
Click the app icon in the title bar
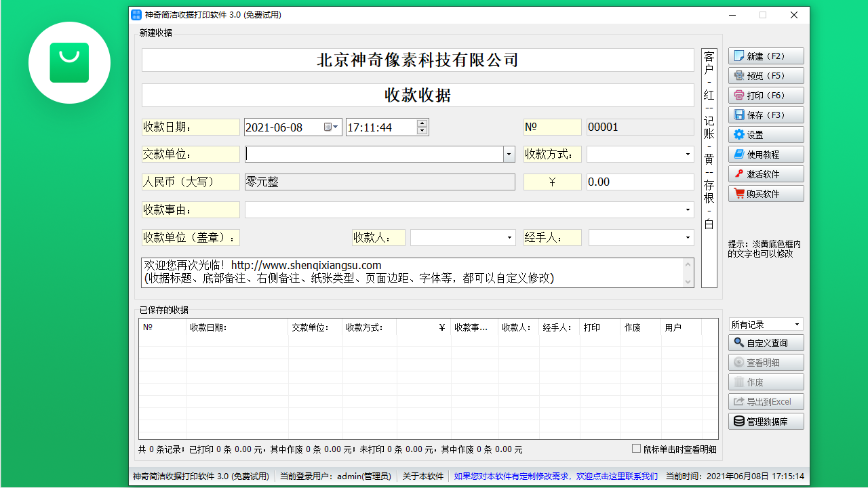pos(136,15)
